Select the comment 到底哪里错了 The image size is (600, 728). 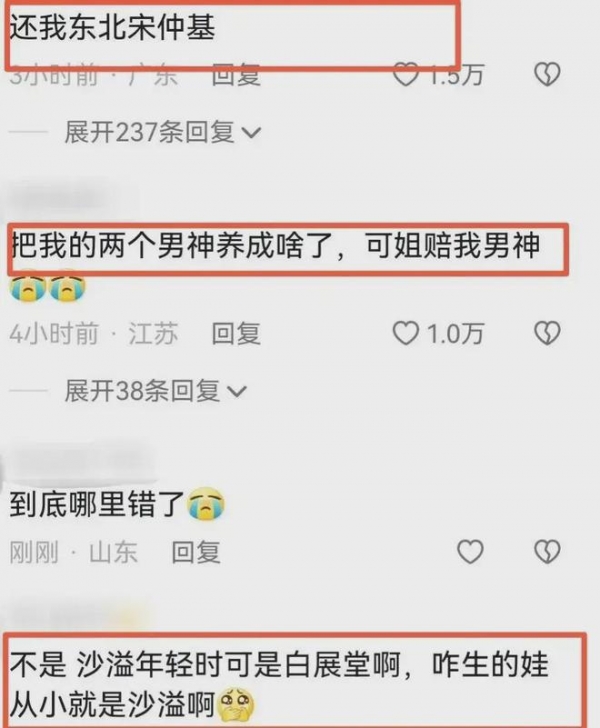tap(117, 505)
